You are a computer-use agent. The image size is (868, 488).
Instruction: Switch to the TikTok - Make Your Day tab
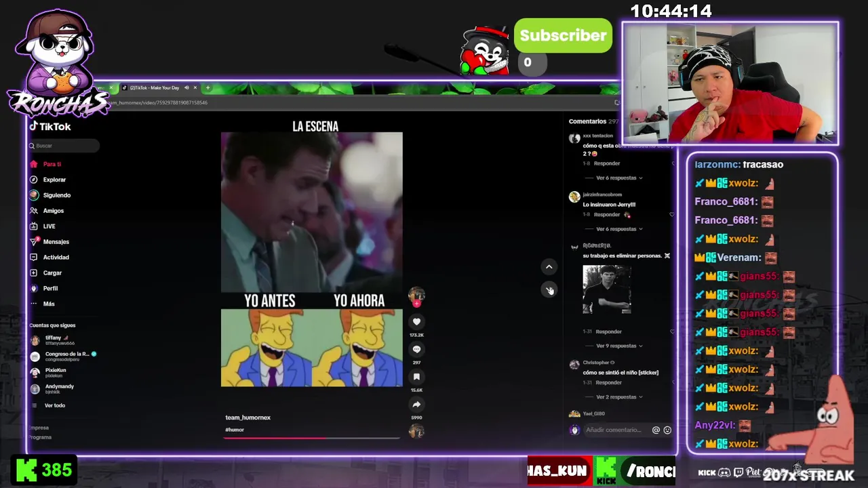click(155, 87)
